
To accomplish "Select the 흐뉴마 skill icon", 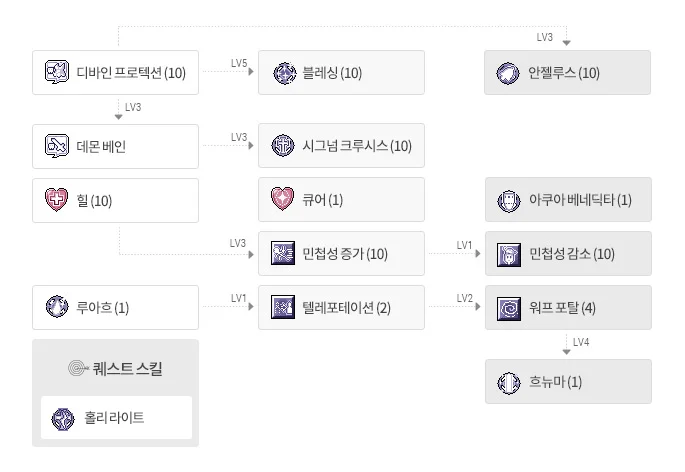I will coord(509,383).
